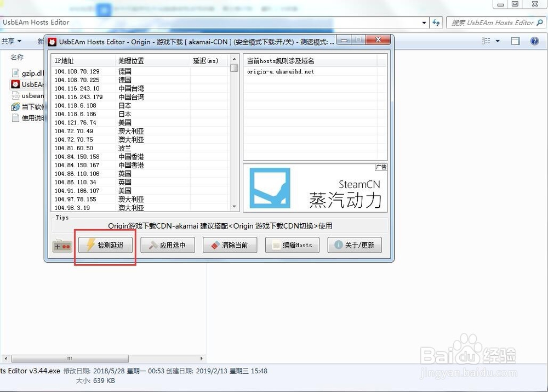Select the 当下软件 shortcut file
The width and height of the screenshot is (548, 392).
click(x=28, y=107)
